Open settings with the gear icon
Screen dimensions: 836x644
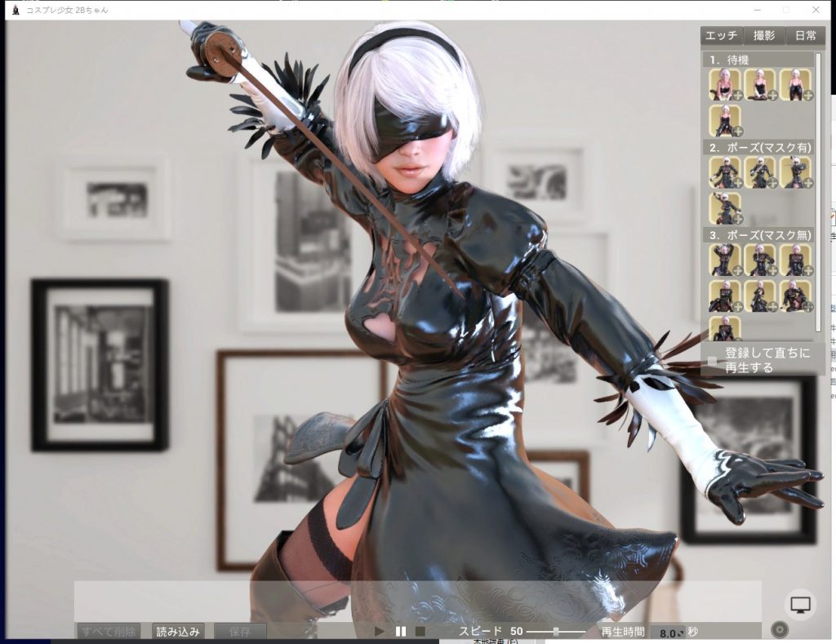pos(780,629)
